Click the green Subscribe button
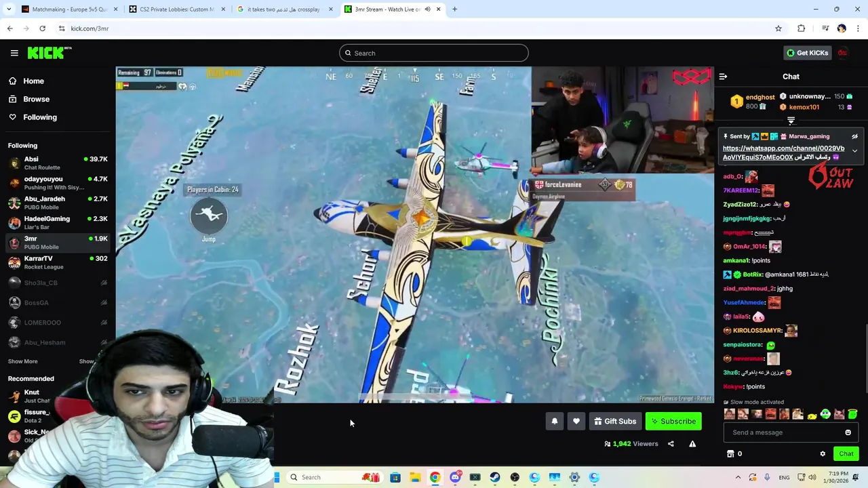This screenshot has height=488, width=868. pos(673,422)
